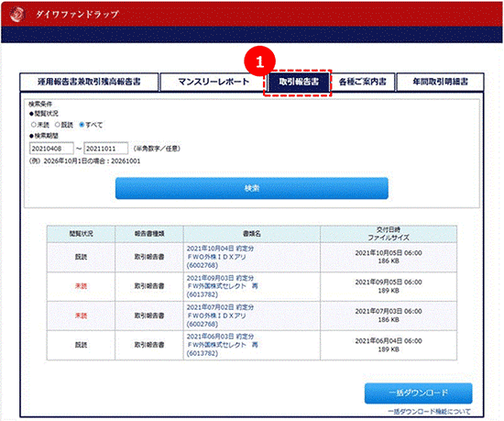
Task: Click the 既読 status in 10月04日 row
Action: (x=81, y=257)
